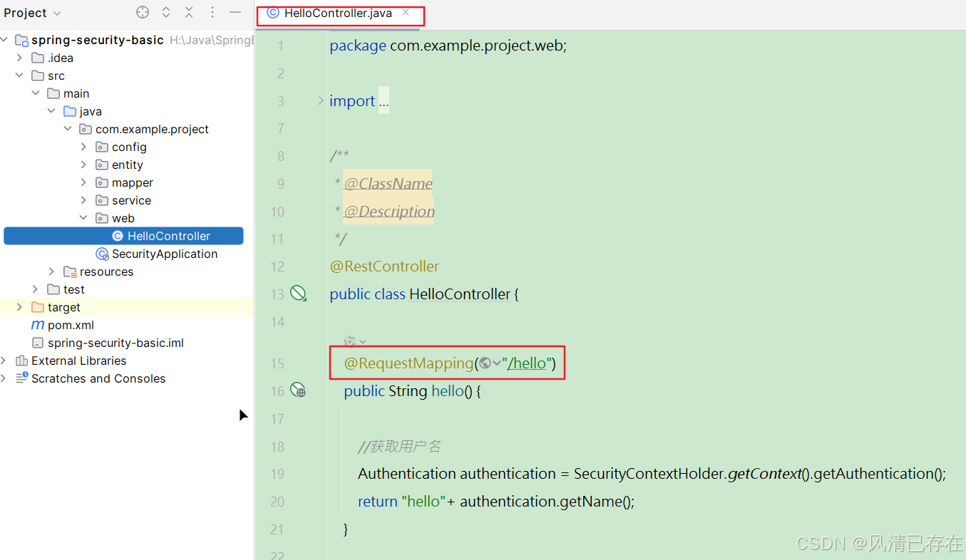Click the HelloController tab class icon

272,13
